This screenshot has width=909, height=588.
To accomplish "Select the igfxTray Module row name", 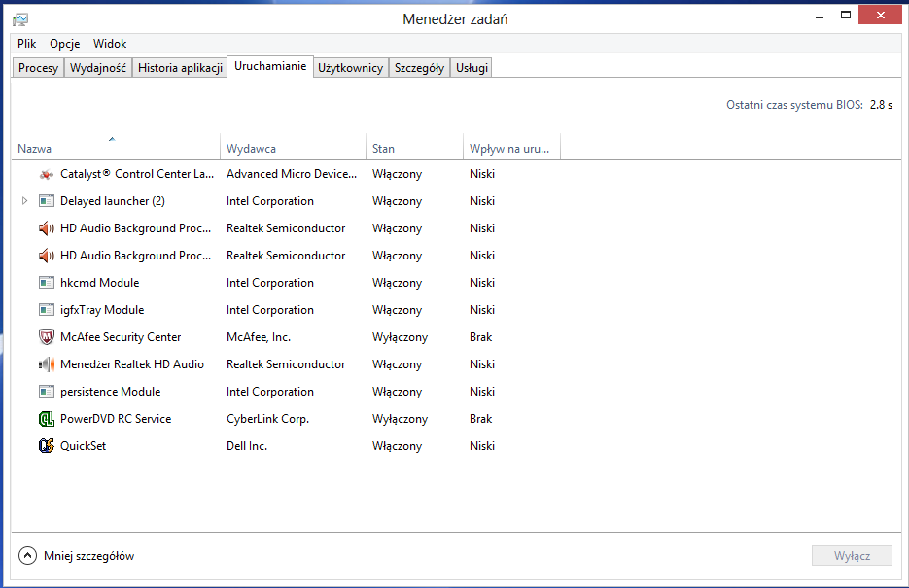I will coord(102,310).
